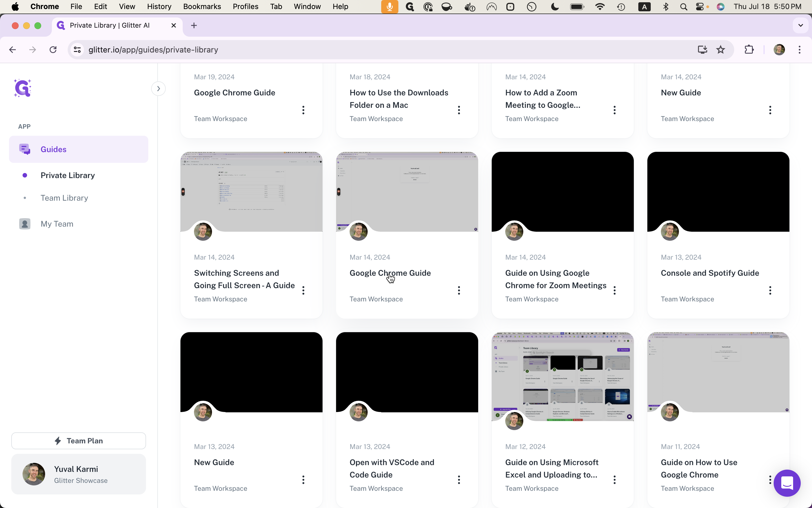Open black thumbnail of Console and Spotify Guide
812x508 pixels.
718,192
